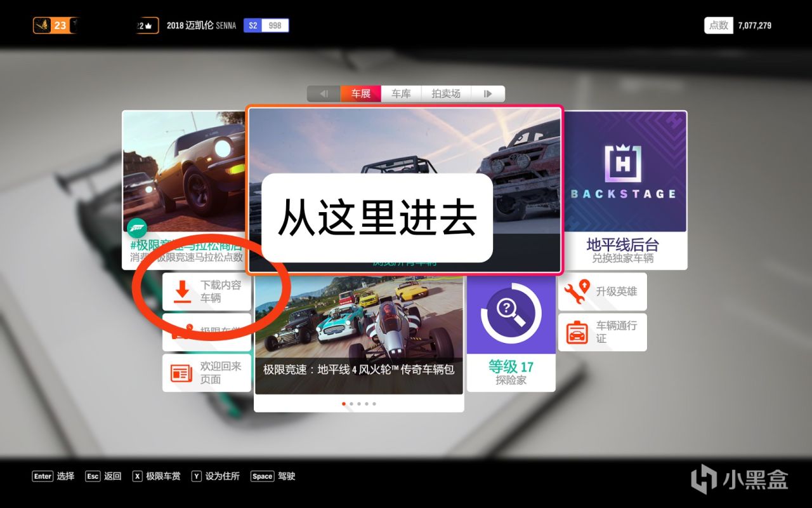Open the 等级 17 探险家 tile
The image size is (812, 508).
pyautogui.click(x=511, y=333)
